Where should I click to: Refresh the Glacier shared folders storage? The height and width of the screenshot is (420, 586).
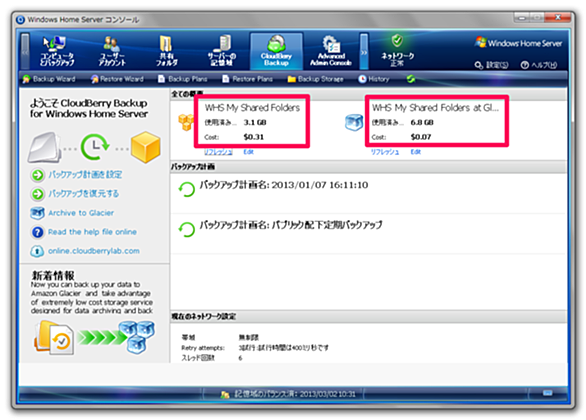pos(385,152)
